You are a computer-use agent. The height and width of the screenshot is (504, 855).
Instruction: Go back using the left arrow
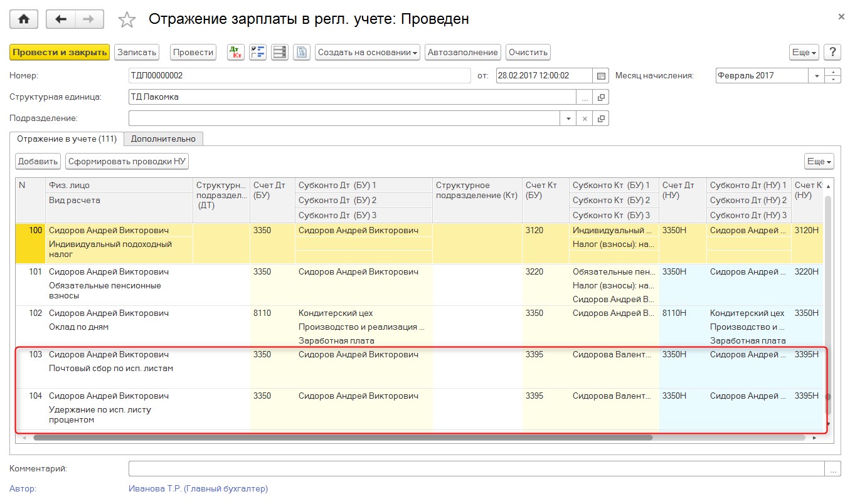61,19
